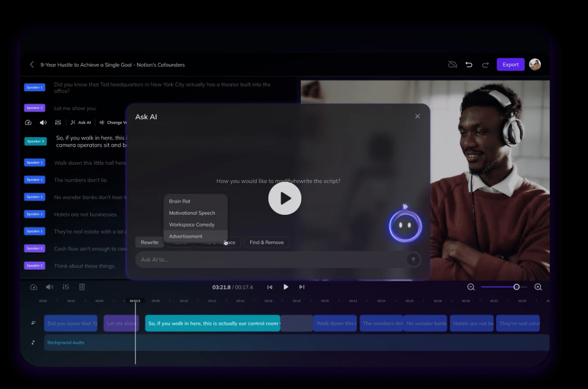Click the back arrow beside project title

[x=32, y=65]
